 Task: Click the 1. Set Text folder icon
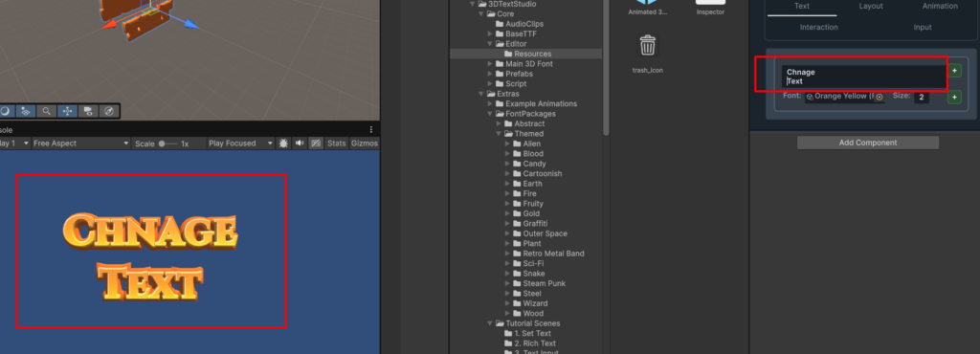509,333
